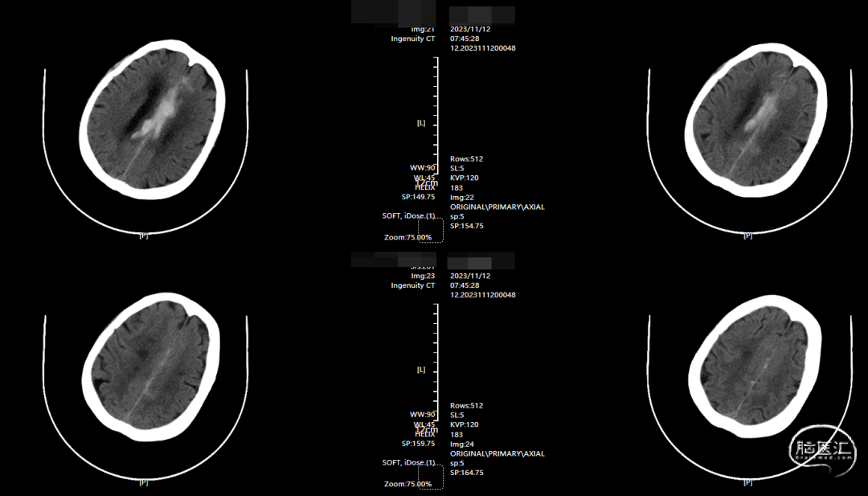Click the upper ORIGINAL\PRIMARY\AXIAL text
The image size is (868, 496).
pyautogui.click(x=497, y=207)
